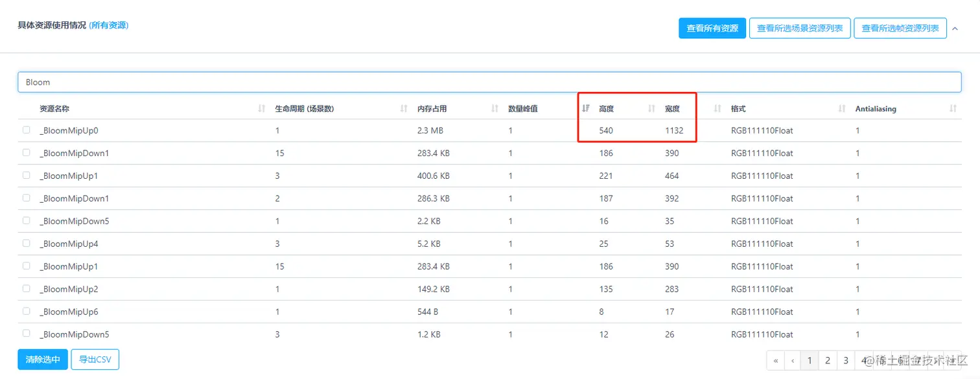This screenshot has height=379, width=980.
Task: Click _BloomMipUp6 resource name
Action: coord(69,312)
